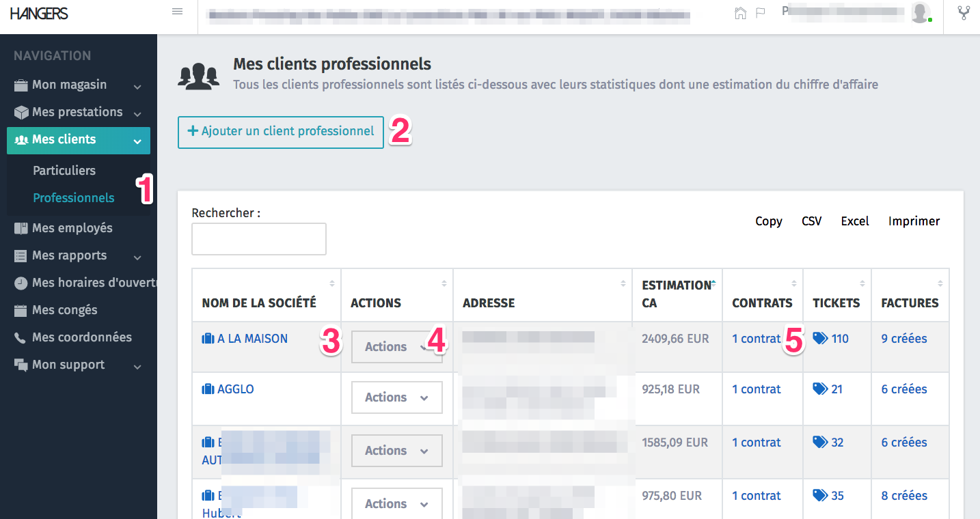Click the briefcase icon beside A LA MAISON
The height and width of the screenshot is (519, 980).
tap(208, 339)
